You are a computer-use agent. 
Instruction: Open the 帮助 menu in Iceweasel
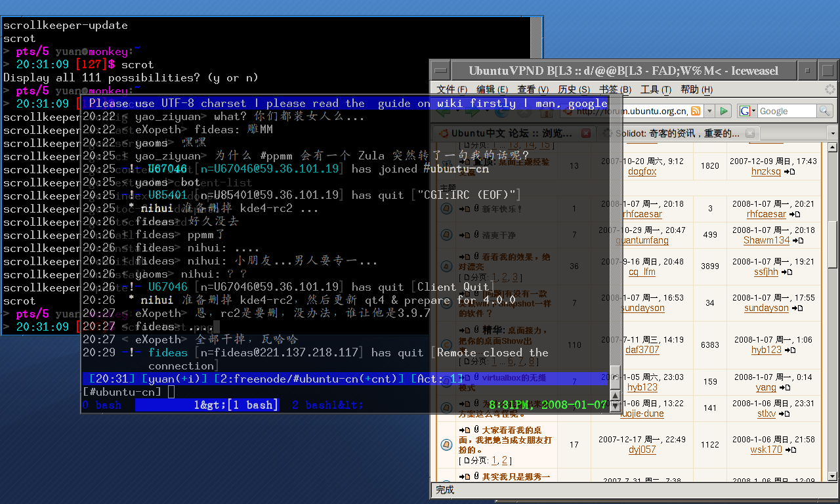(696, 89)
